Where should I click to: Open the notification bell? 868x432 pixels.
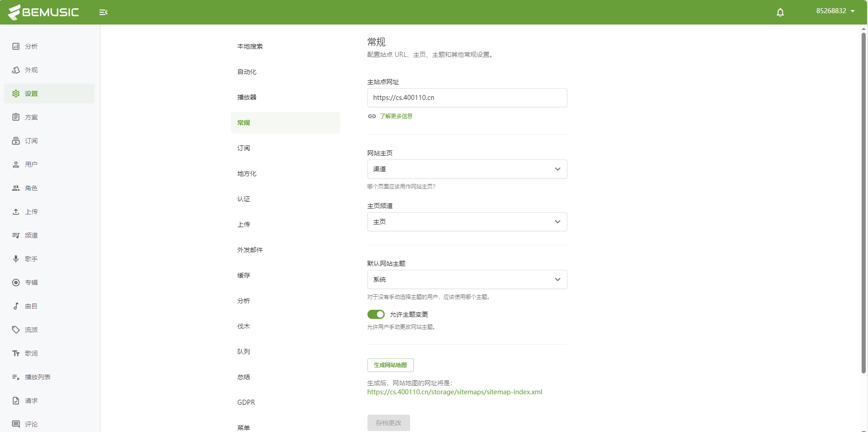pyautogui.click(x=780, y=12)
